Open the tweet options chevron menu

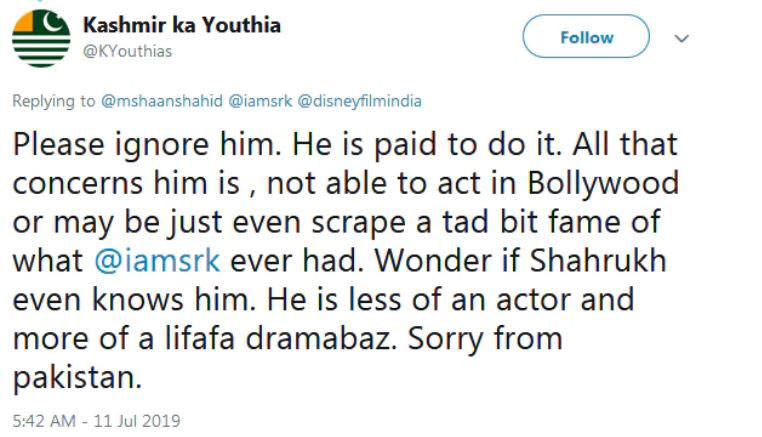684,38
